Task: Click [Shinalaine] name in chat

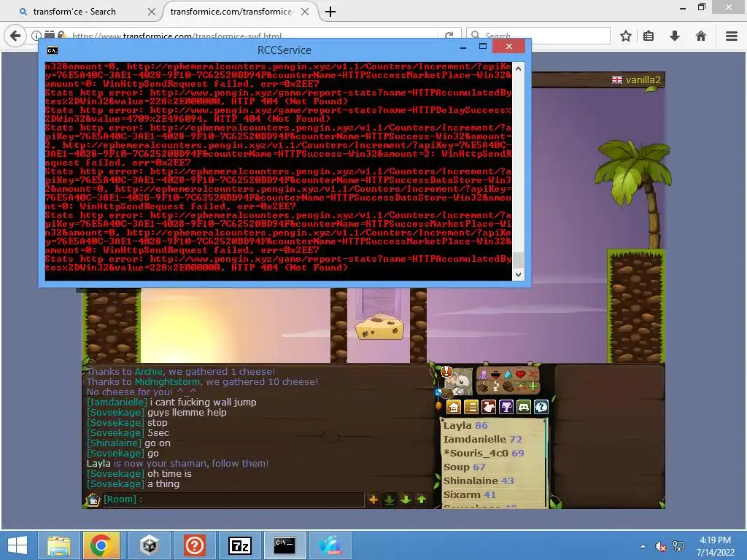Action: pyautogui.click(x=114, y=443)
